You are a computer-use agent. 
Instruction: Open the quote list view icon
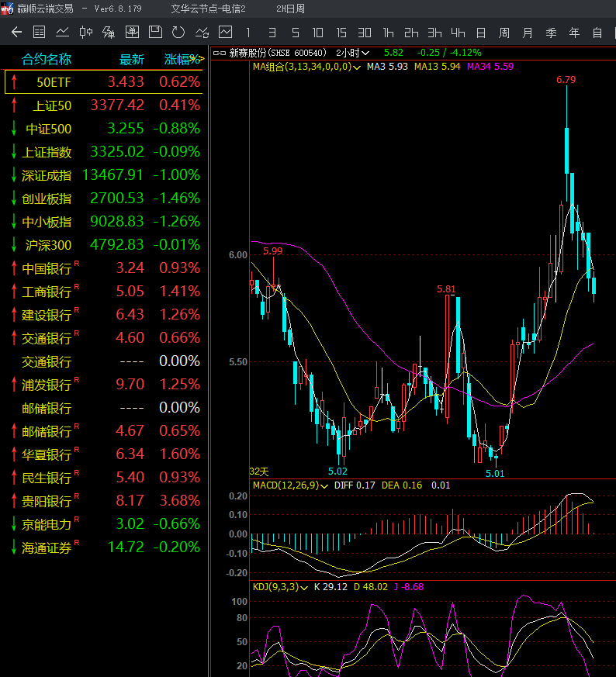(40, 33)
